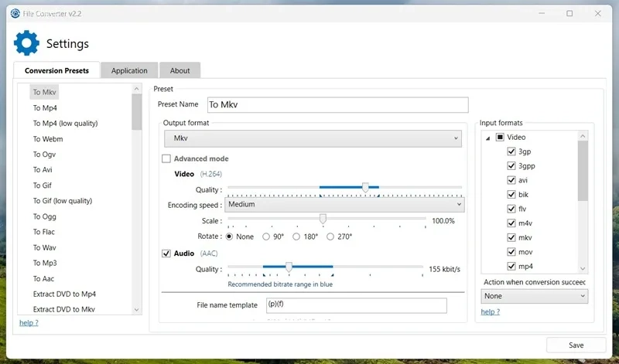Select Rotate 90° radio button

266,236
